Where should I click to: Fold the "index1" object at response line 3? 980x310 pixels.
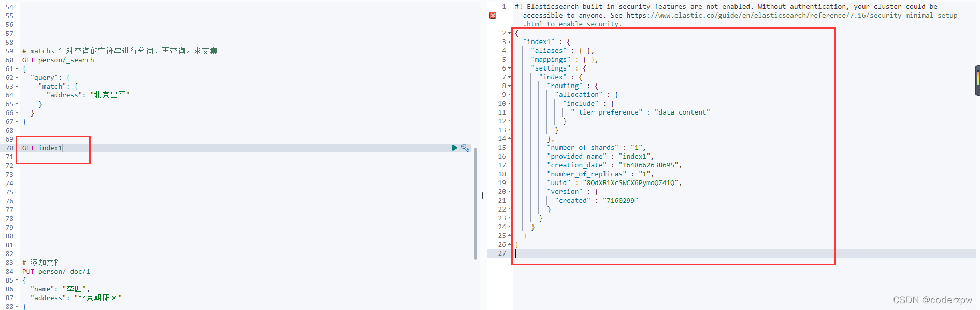[509, 42]
